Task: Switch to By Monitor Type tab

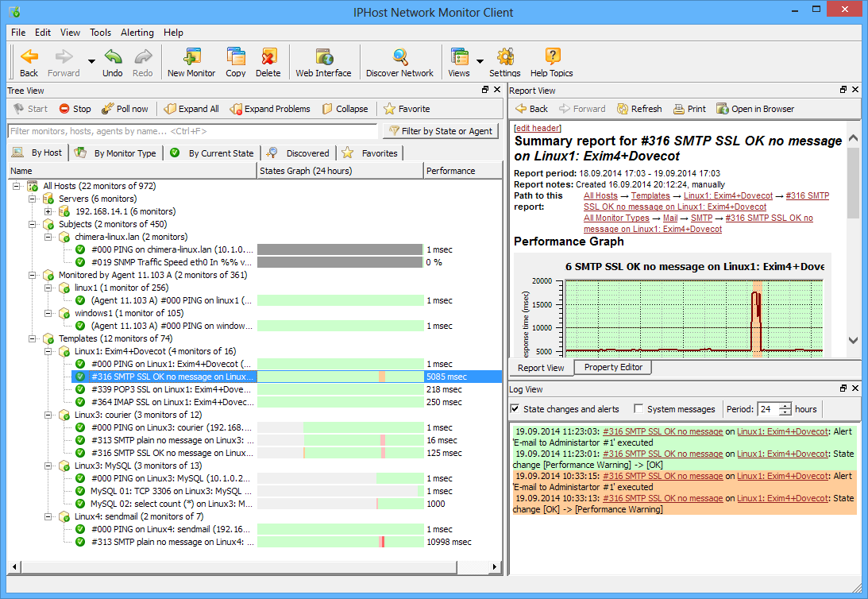Action: point(117,153)
